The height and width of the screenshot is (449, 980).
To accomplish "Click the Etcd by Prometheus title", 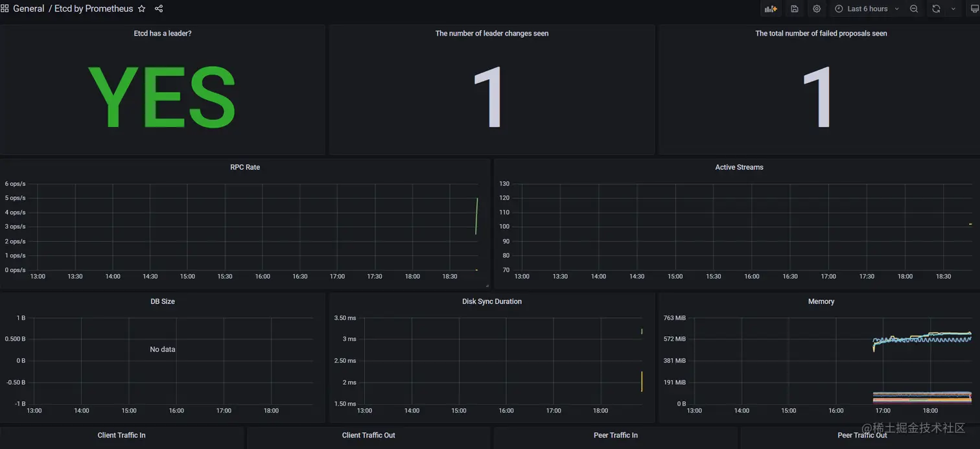I will [x=93, y=9].
